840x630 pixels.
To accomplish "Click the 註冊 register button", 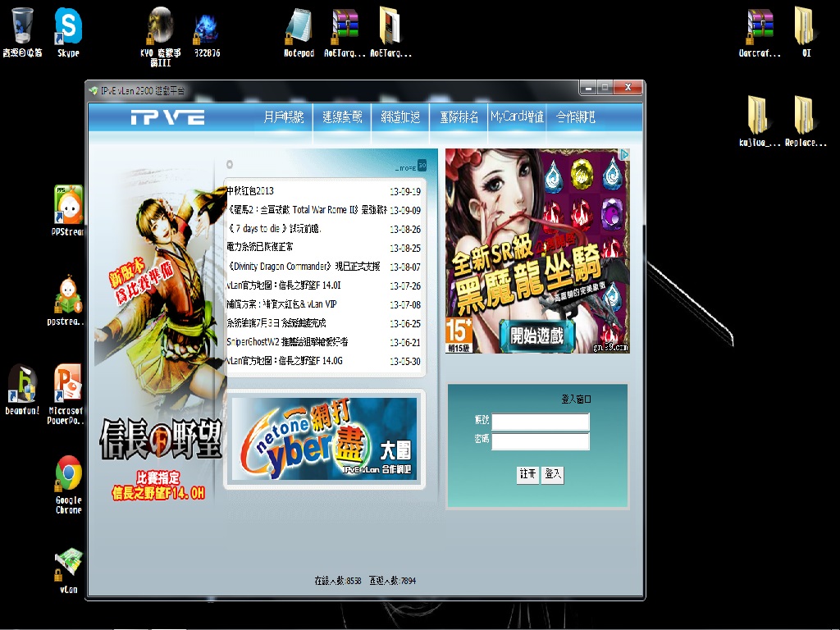I will coord(527,474).
